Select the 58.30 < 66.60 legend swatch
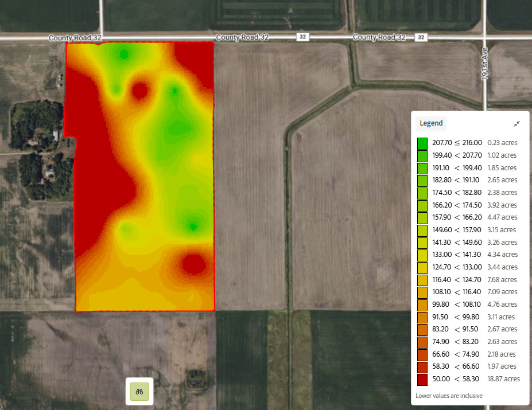This screenshot has height=410, width=532. pyautogui.click(x=422, y=366)
